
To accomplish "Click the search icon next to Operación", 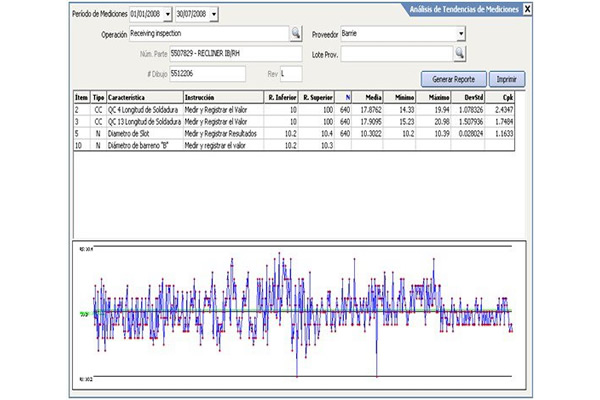I will (295, 33).
